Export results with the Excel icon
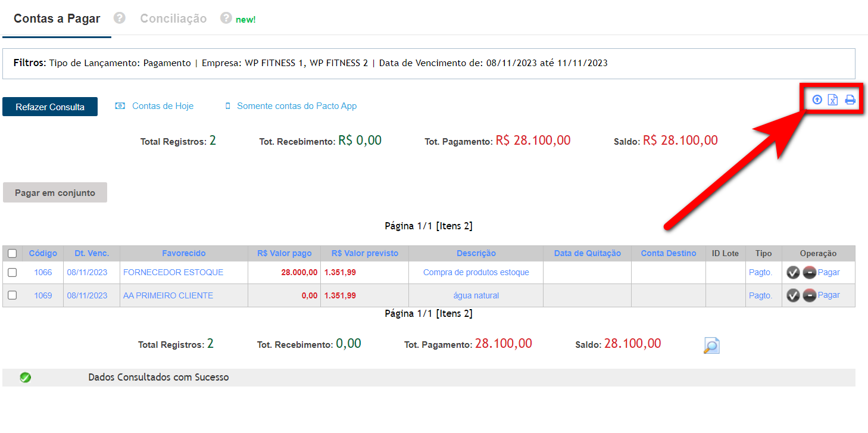 pyautogui.click(x=833, y=100)
